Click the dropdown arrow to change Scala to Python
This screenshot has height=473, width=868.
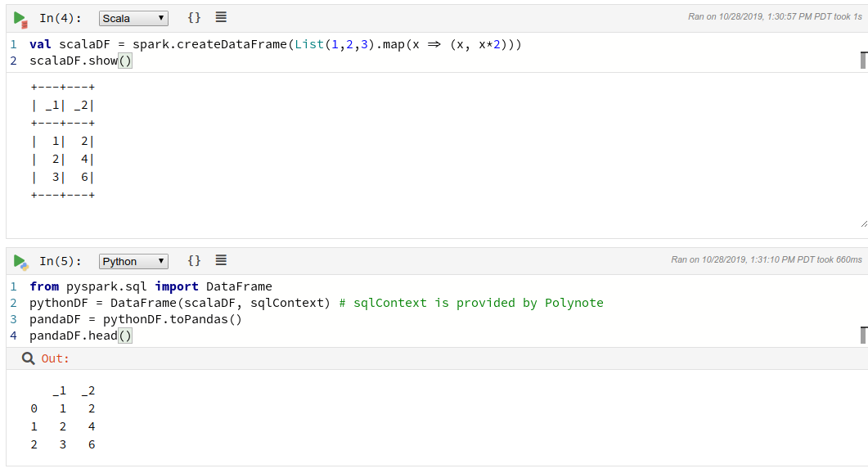point(163,17)
